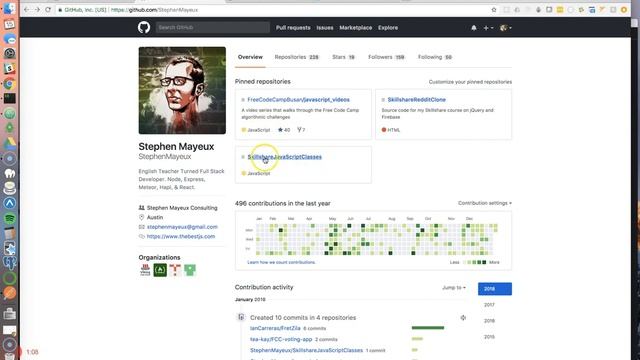
Task: Open the first organization avatar
Action: (145, 270)
